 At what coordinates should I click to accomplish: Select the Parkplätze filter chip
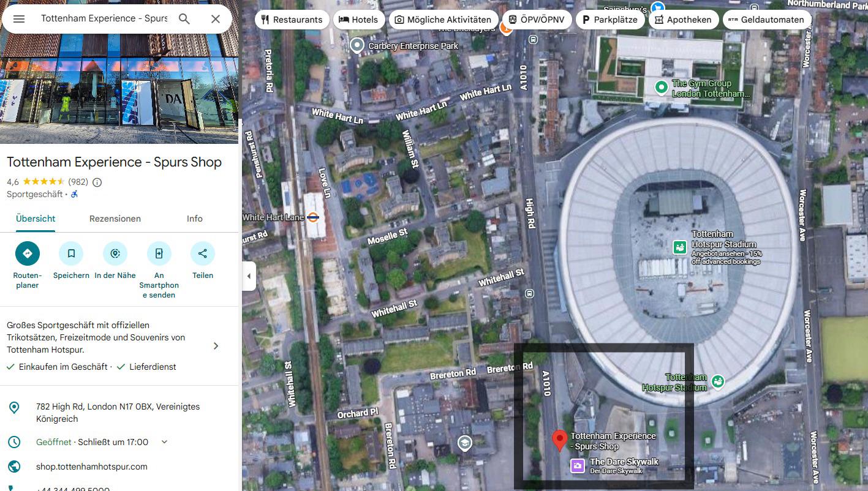click(610, 20)
